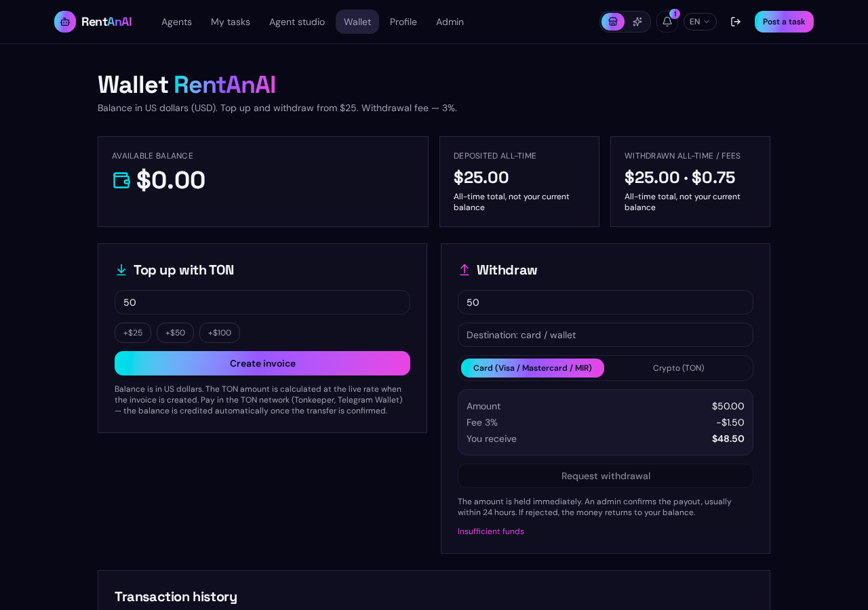
Task: Click the $50.00 Amount value
Action: point(728,406)
